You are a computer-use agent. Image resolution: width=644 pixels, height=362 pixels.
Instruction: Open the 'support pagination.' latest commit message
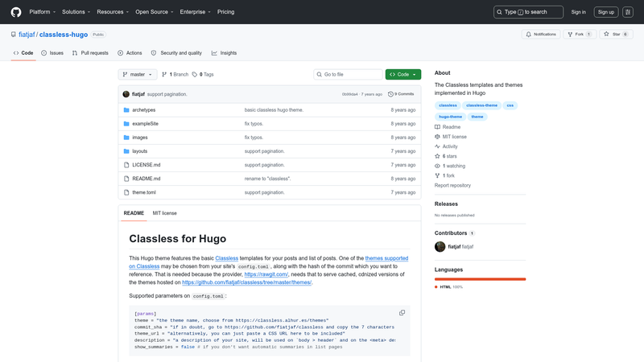[x=167, y=94]
